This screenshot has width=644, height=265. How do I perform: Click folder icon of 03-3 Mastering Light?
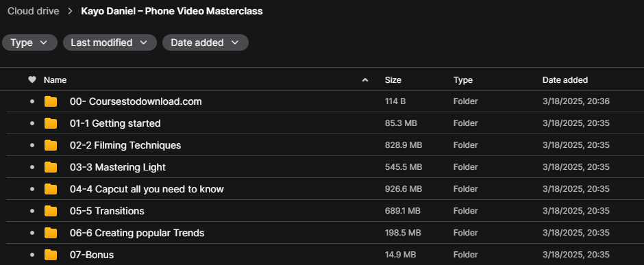click(51, 167)
